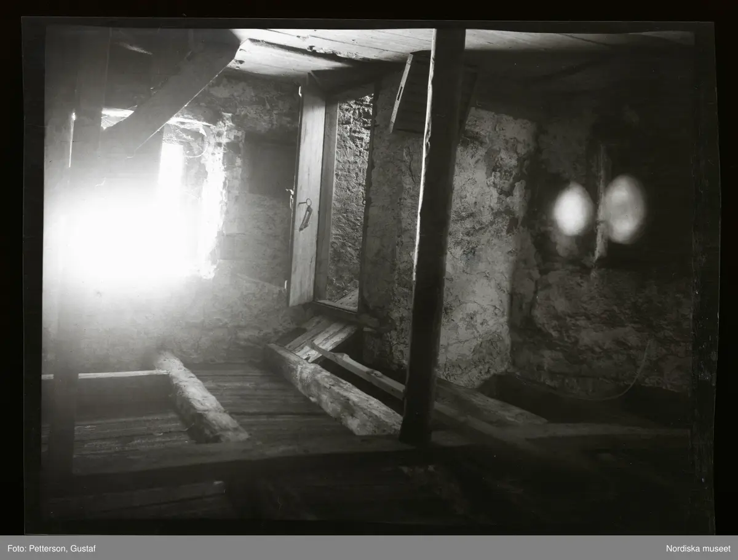Click the plank ceiling above the post
This screenshot has width=738, height=560.
click(x=369, y=43)
